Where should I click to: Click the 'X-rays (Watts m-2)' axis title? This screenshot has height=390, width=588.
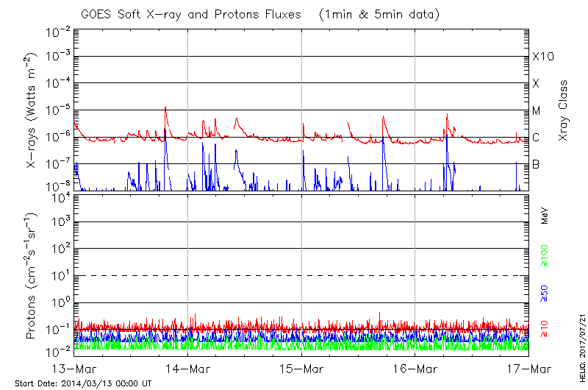32,110
